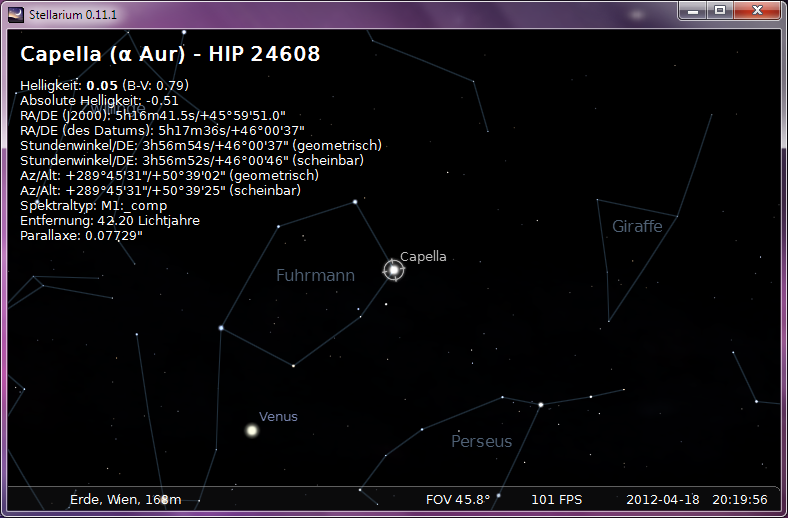Click the Venus text label

tap(278, 416)
